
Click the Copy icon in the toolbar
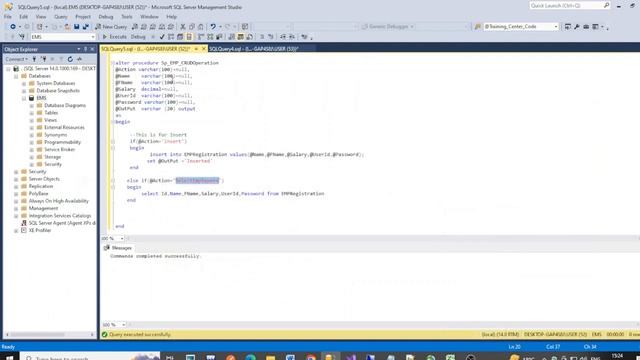pyautogui.click(x=192, y=27)
